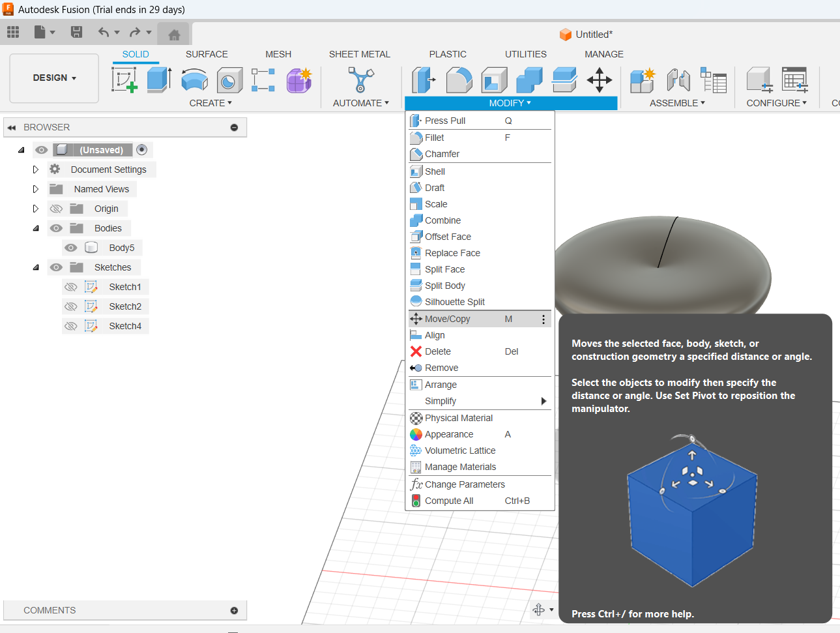Image resolution: width=840 pixels, height=633 pixels.
Task: Open the ASSEMBLE panel dropdown
Action: [678, 103]
